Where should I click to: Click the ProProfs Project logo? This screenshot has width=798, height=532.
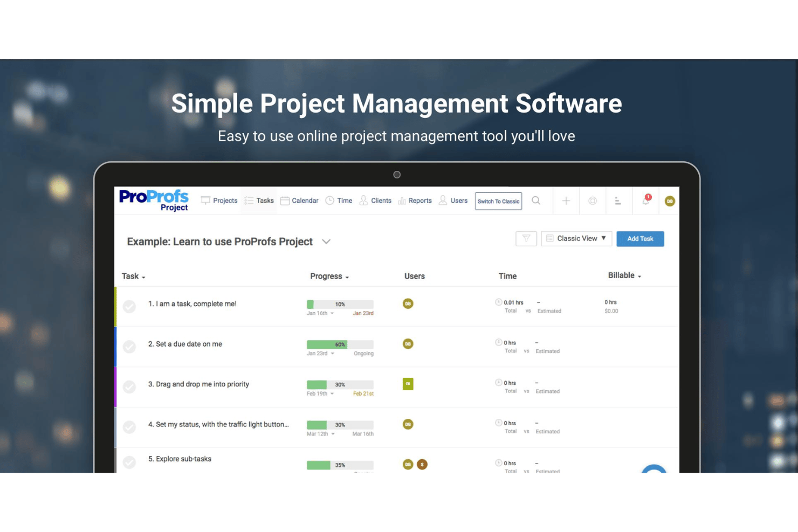pos(154,201)
